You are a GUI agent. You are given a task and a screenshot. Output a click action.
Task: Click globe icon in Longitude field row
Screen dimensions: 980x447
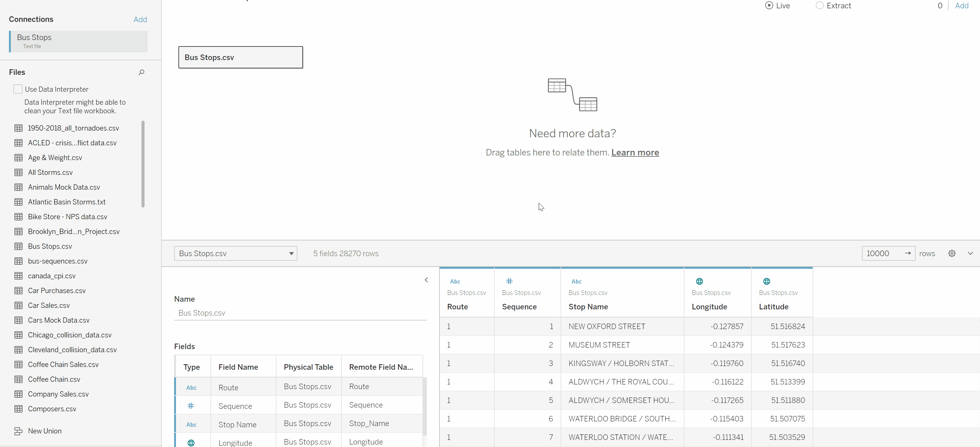tap(191, 443)
